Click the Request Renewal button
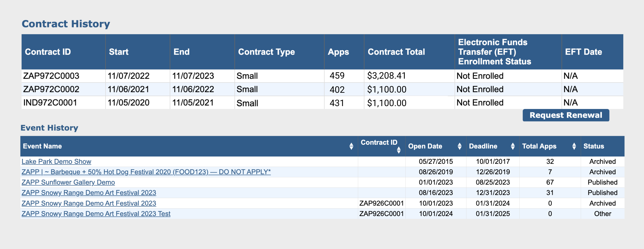The height and width of the screenshot is (249, 644). (x=566, y=115)
